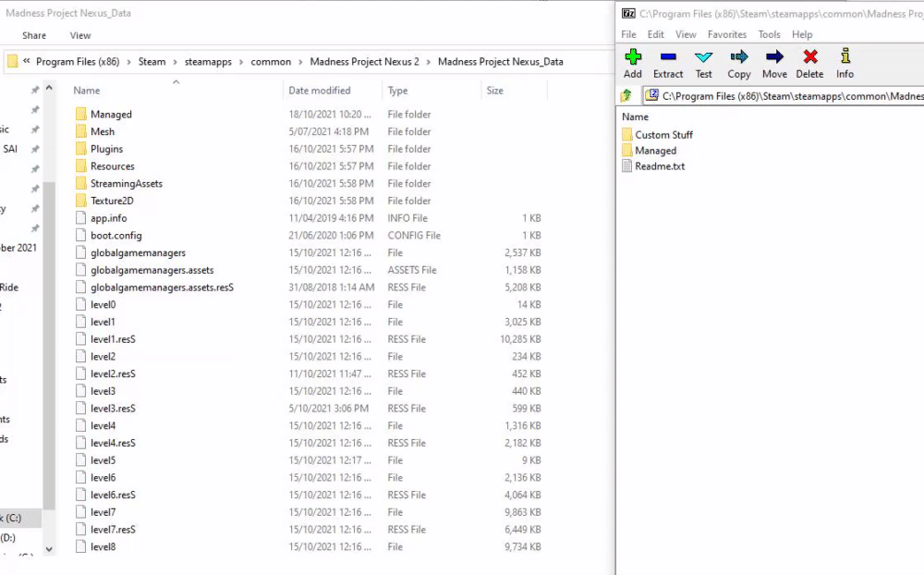Select Readme.txt in 7-Zip
Viewport: 924px width, 575px height.
point(653,166)
